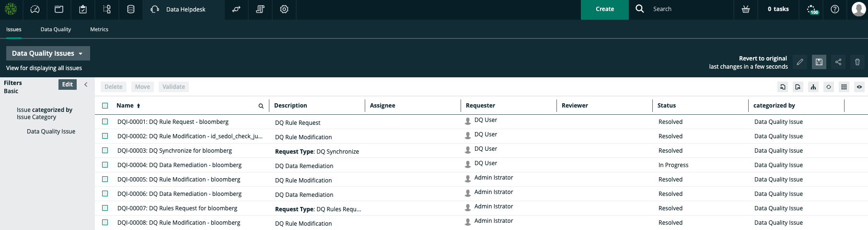Tick the checkbox for DQI-00001
868x230 pixels.
pos(105,122)
